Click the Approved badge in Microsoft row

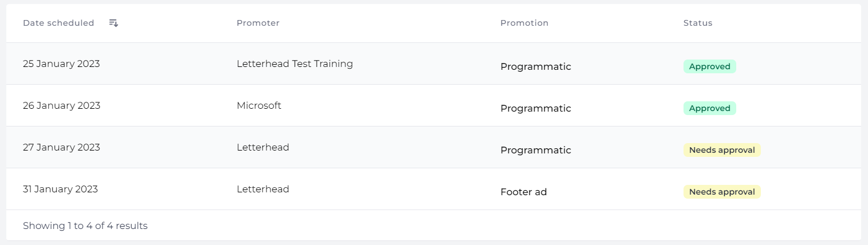coord(709,108)
